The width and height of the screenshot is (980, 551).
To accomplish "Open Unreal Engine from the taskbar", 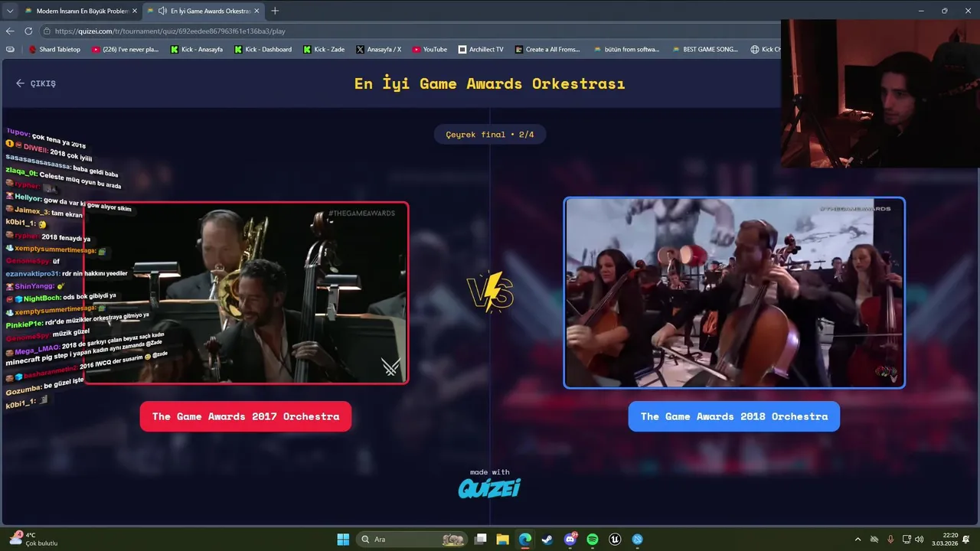I will coord(615,540).
